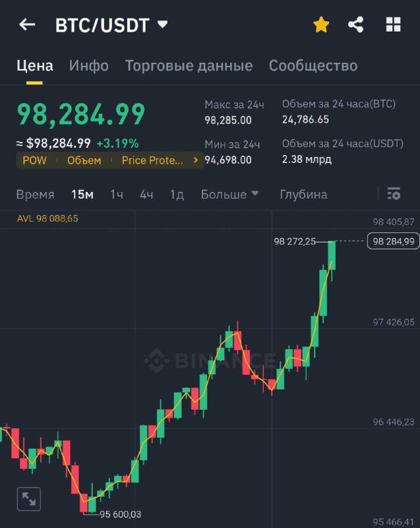Go back using the arrow icon
Image resolution: width=420 pixels, height=528 pixels.
(27, 24)
